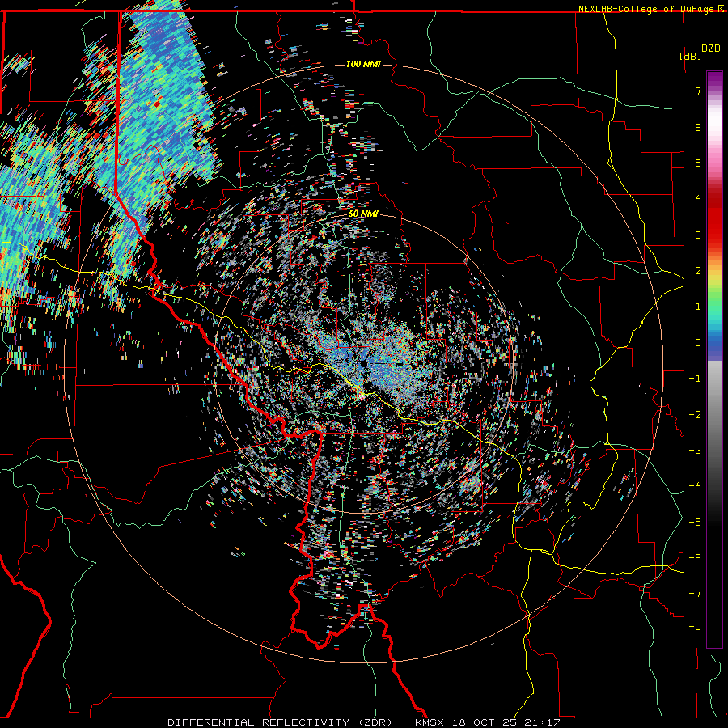Click the 0 value on the color scale
Screen dimensions: 728x728
(698, 343)
